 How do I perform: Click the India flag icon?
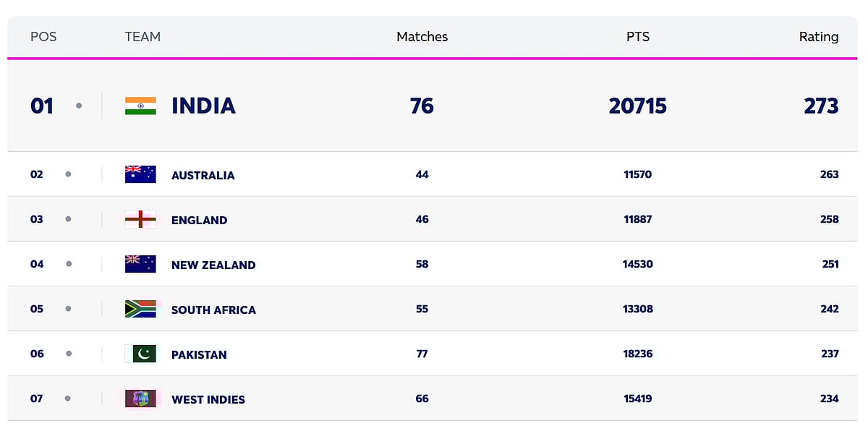pyautogui.click(x=140, y=106)
